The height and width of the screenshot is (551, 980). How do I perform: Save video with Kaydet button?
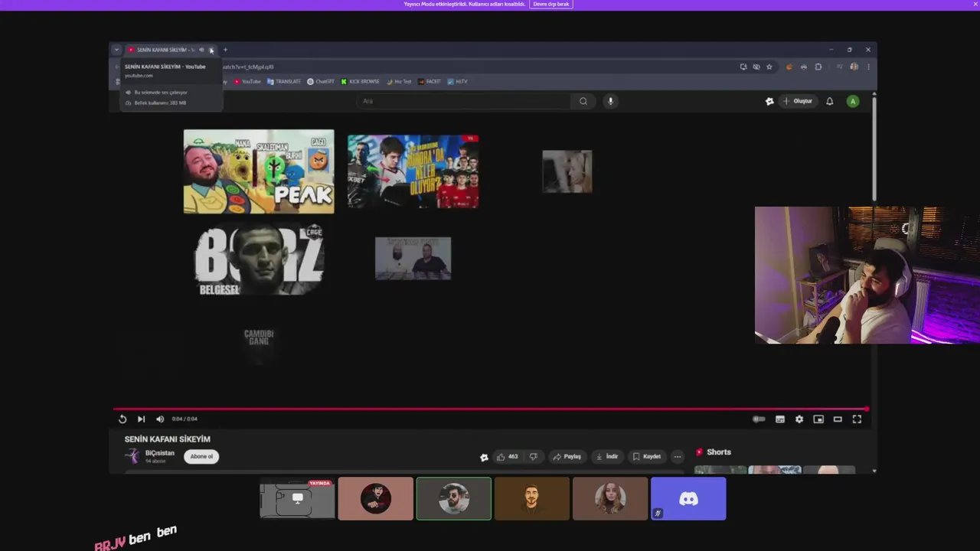tap(647, 457)
